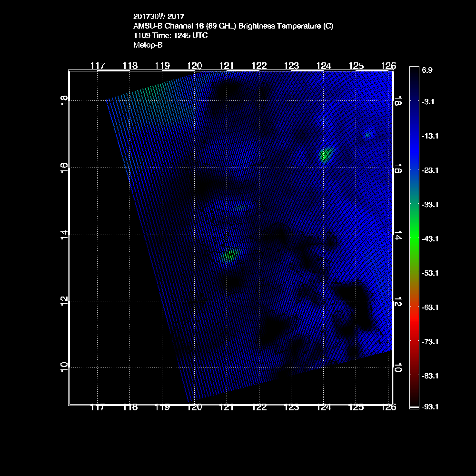This screenshot has width=476, height=476.
Task: Click the Brightness Temperature title line
Action: click(233, 27)
